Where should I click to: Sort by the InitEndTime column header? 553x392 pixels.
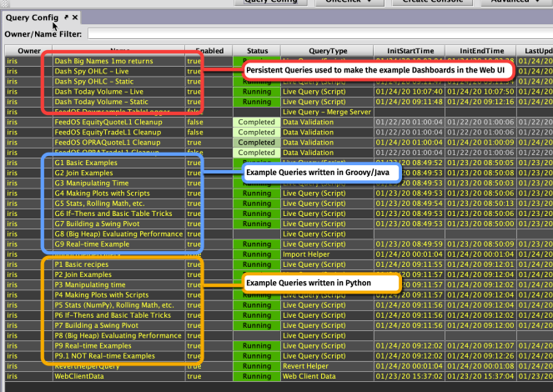click(481, 51)
